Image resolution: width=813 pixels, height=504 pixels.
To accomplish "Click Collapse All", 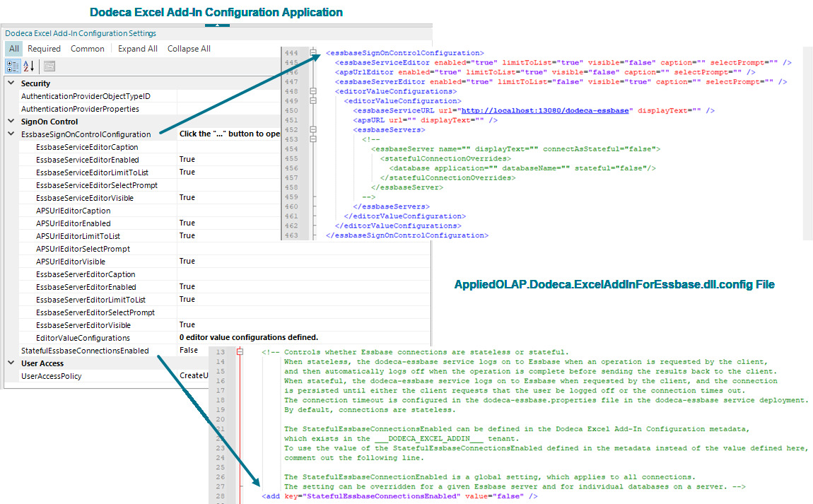I will tap(189, 49).
